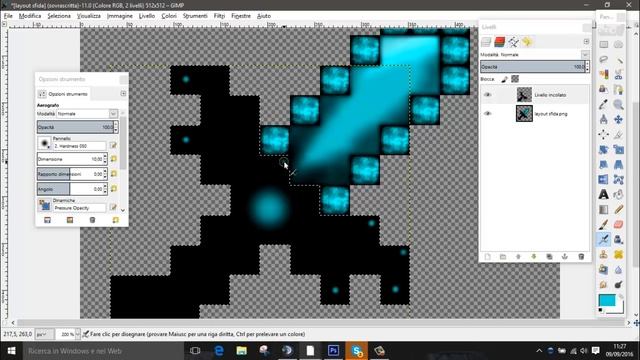The height and width of the screenshot is (360, 640).
Task: Select the Move tool
Action: click(619, 119)
